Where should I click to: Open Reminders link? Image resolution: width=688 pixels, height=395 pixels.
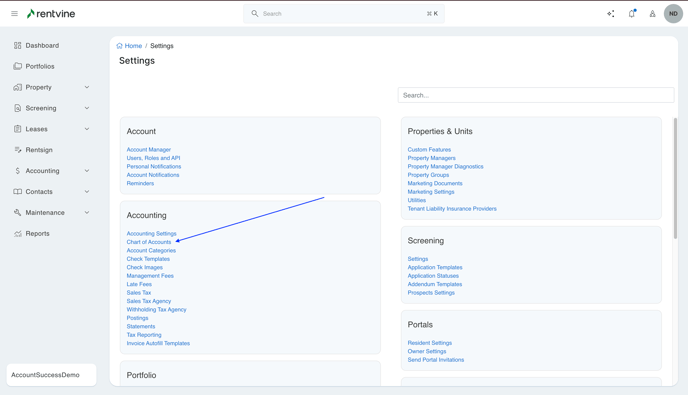click(x=140, y=183)
